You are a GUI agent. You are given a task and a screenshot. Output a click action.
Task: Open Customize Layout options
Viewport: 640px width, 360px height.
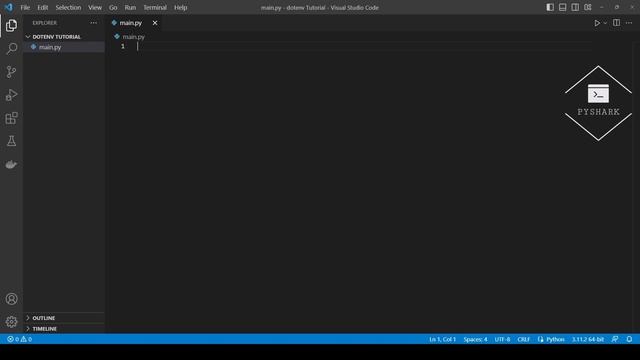click(x=588, y=7)
